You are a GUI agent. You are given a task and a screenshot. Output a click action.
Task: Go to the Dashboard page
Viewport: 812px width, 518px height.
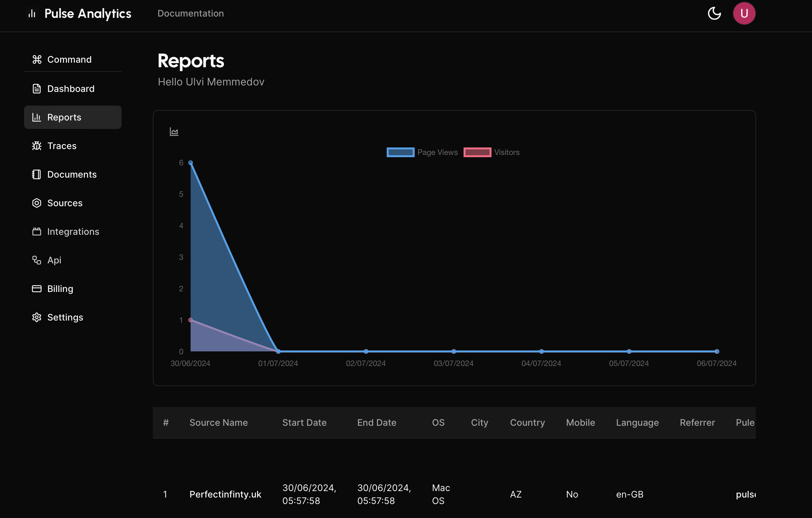pos(73,89)
